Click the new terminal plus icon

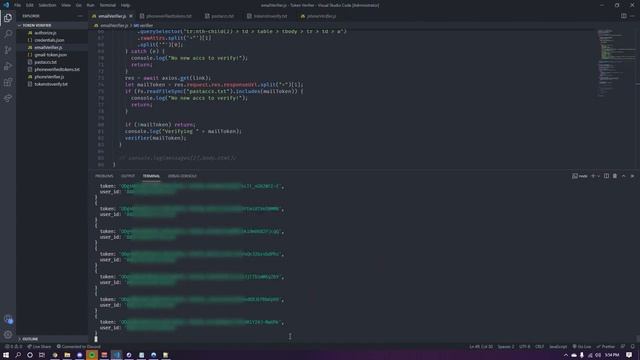pyautogui.click(x=593, y=176)
